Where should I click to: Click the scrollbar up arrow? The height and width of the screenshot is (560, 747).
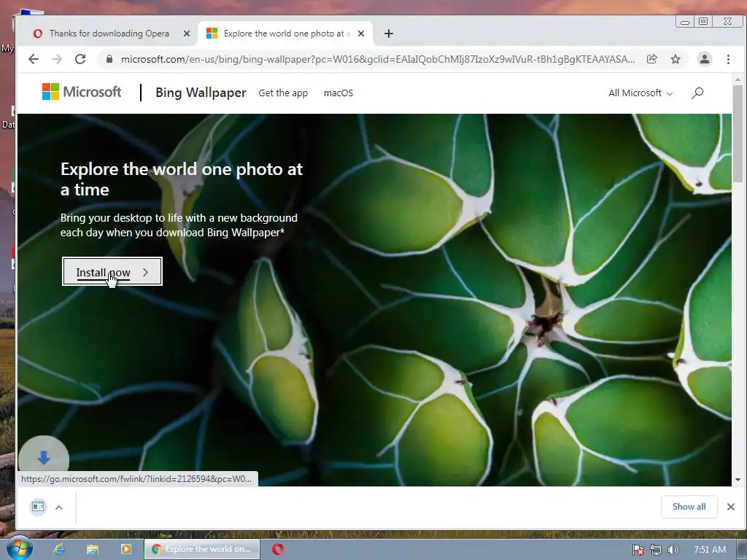tap(738, 79)
